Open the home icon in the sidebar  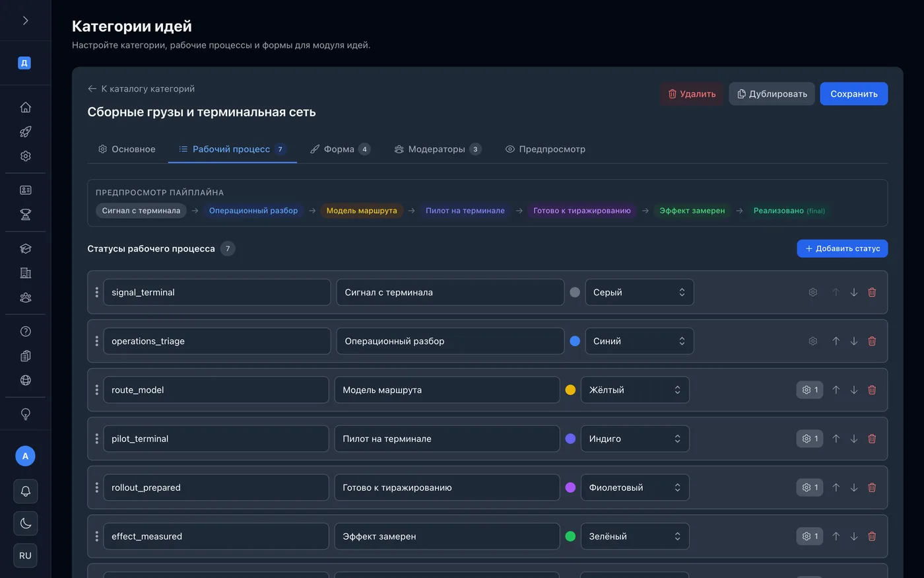tap(25, 107)
